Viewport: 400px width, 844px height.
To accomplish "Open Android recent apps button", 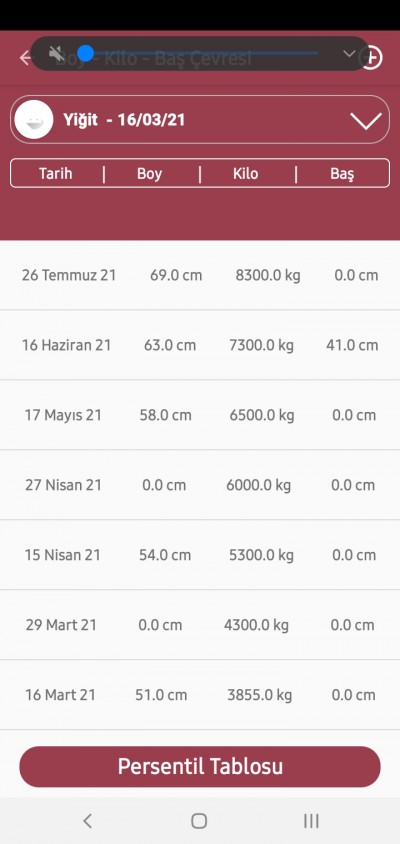I will coord(311,821).
